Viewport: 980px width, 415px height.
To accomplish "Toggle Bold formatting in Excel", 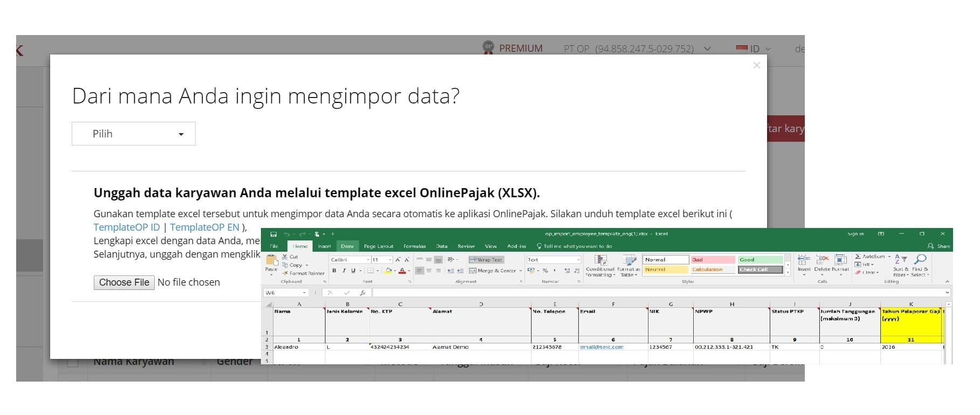I will 334,271.
